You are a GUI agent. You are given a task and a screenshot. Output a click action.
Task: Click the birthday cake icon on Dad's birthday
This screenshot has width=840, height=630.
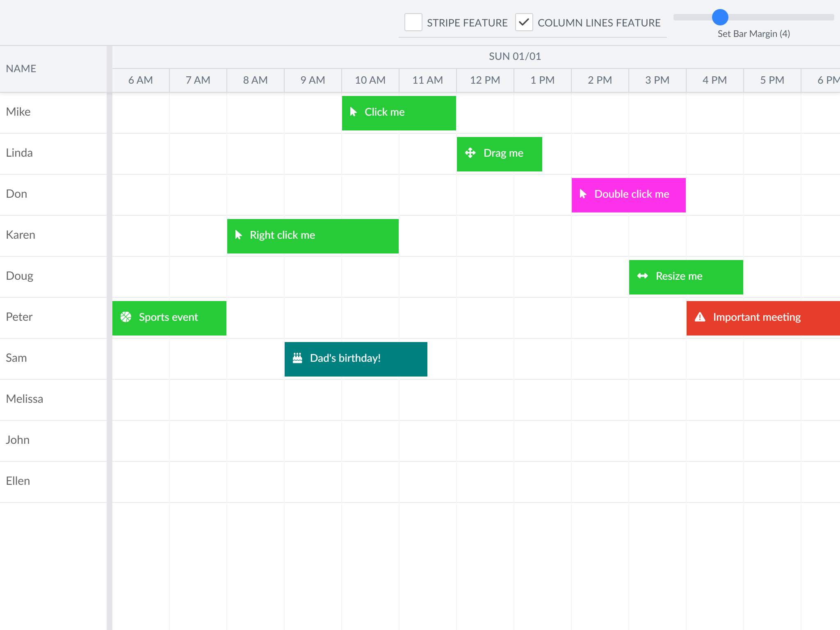coord(297,358)
